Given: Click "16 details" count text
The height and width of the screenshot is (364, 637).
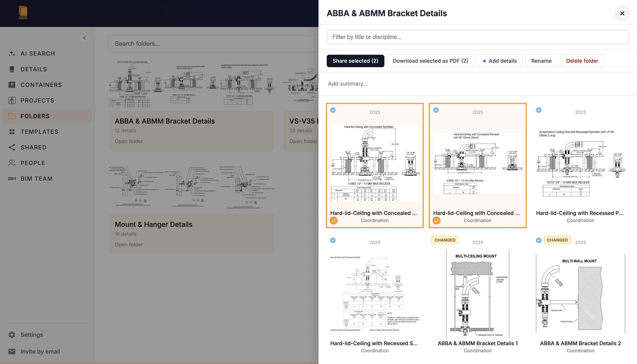Looking at the screenshot, I should 126,234.
